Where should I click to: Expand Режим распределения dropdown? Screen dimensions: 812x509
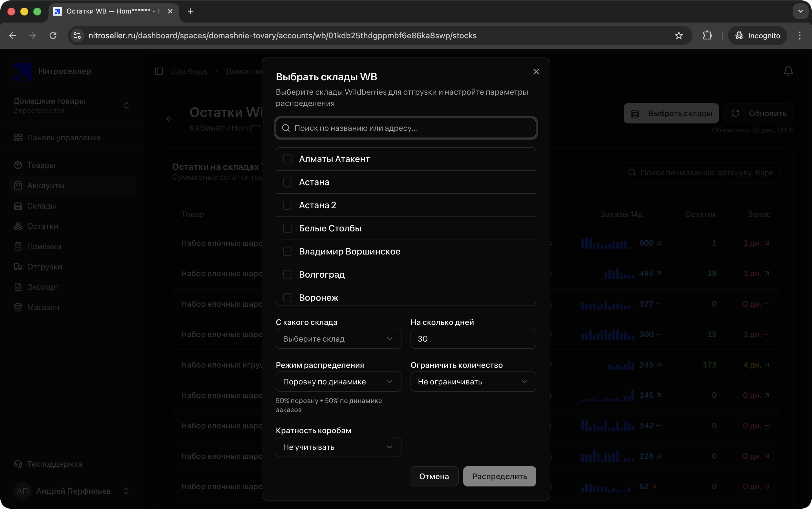[x=338, y=381]
